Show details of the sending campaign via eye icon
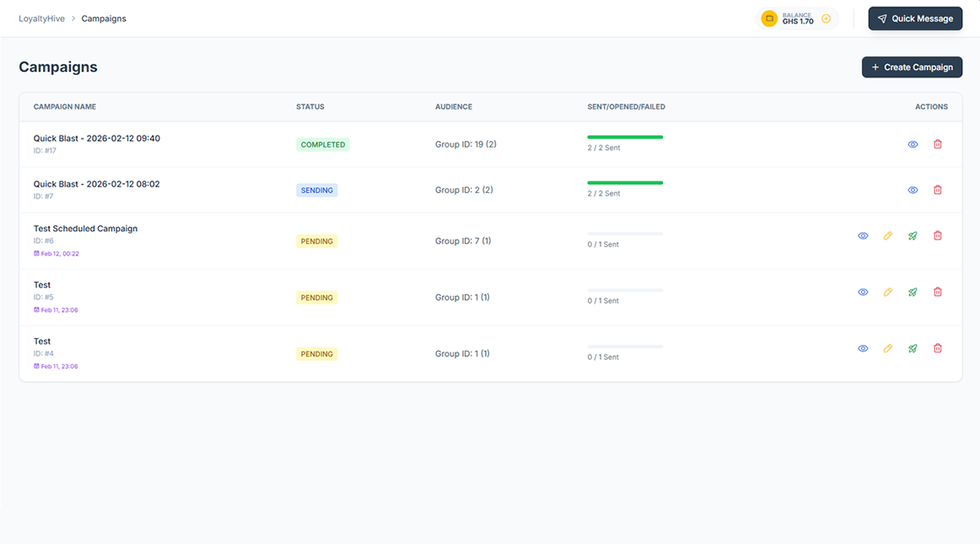Screen dimensions: 980x544 [913, 190]
